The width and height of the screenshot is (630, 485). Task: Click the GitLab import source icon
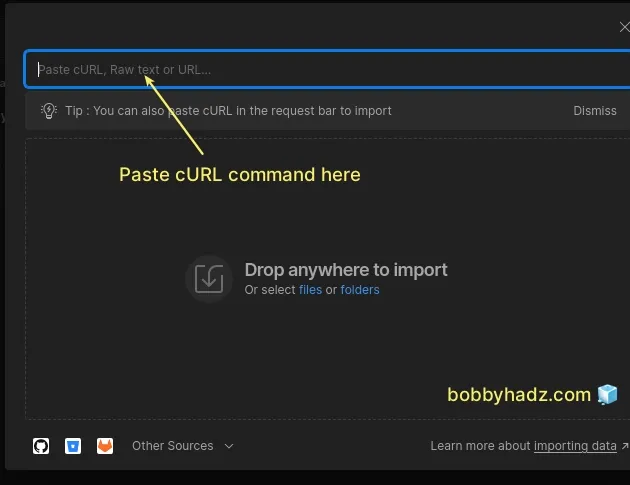click(105, 446)
